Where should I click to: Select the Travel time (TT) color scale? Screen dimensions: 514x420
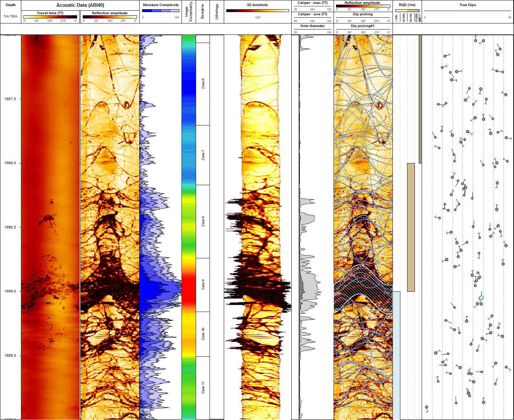tap(50, 17)
